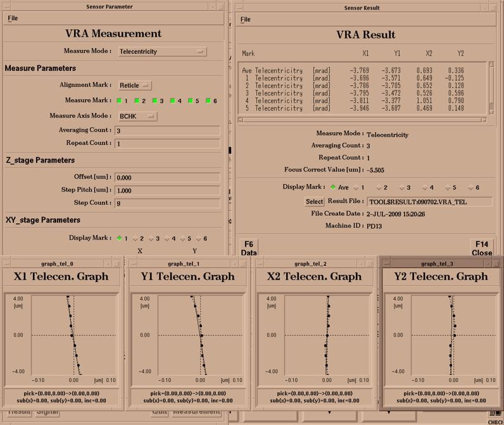This screenshot has height=425, width=504.
Task: Click the Y2 Telecen. Graph plot area
Action: [x=454, y=335]
